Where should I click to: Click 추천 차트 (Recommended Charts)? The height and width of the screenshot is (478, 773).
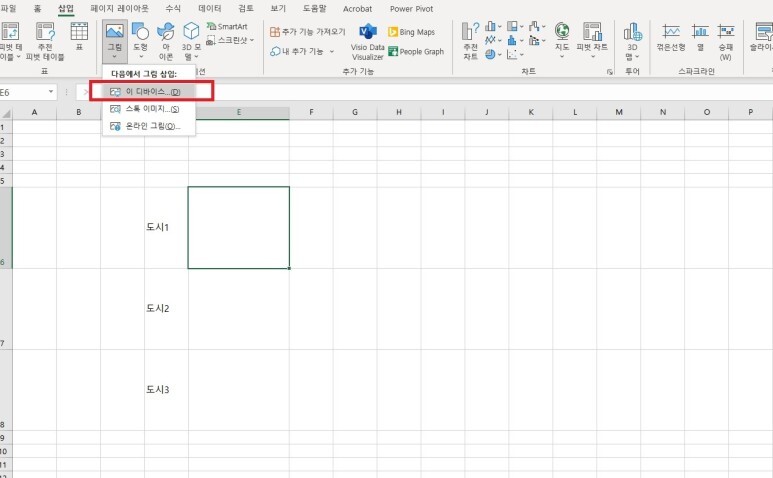(x=470, y=41)
